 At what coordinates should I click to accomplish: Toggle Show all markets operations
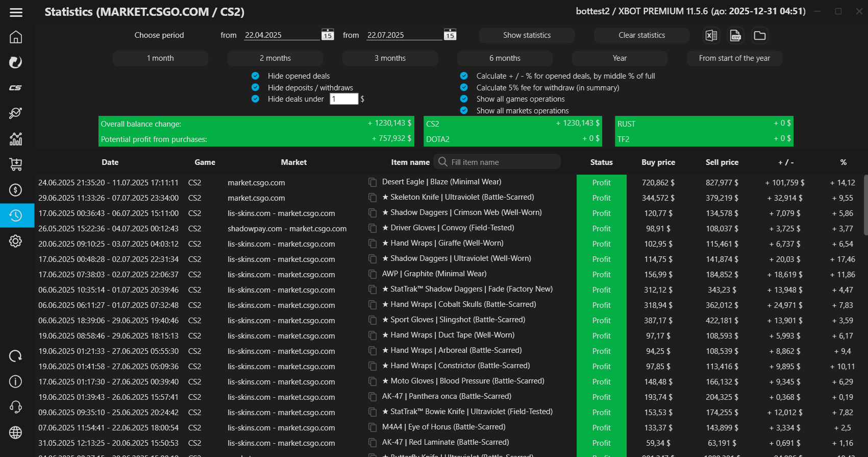(464, 110)
